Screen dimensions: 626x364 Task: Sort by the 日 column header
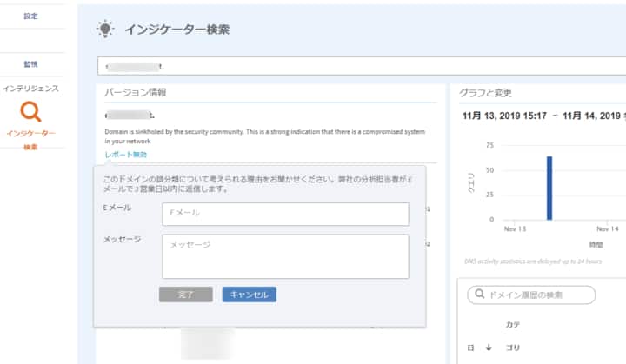point(470,347)
